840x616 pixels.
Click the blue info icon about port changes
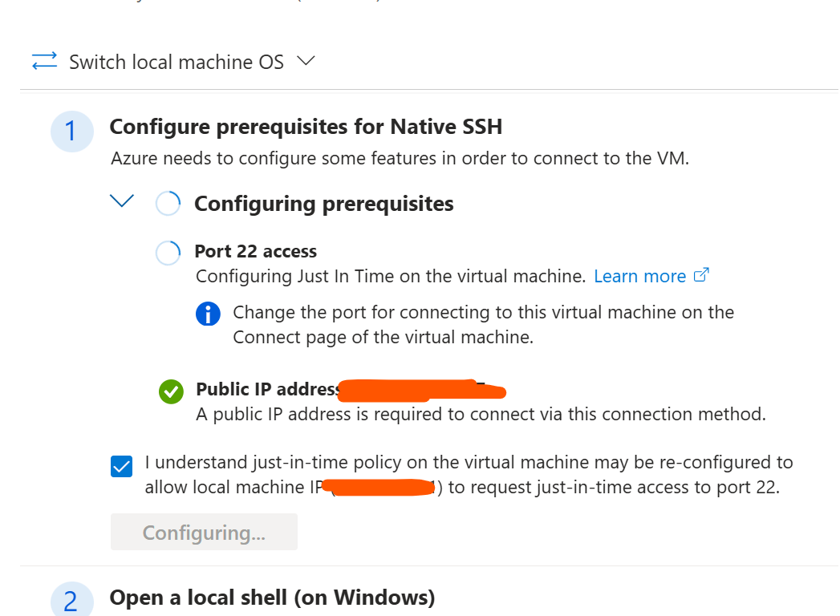208,314
